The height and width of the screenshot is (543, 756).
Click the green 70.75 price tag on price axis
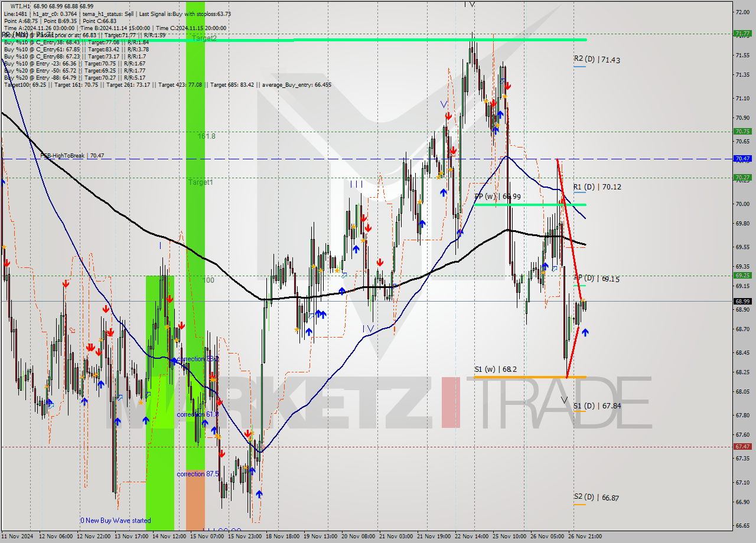pyautogui.click(x=742, y=132)
